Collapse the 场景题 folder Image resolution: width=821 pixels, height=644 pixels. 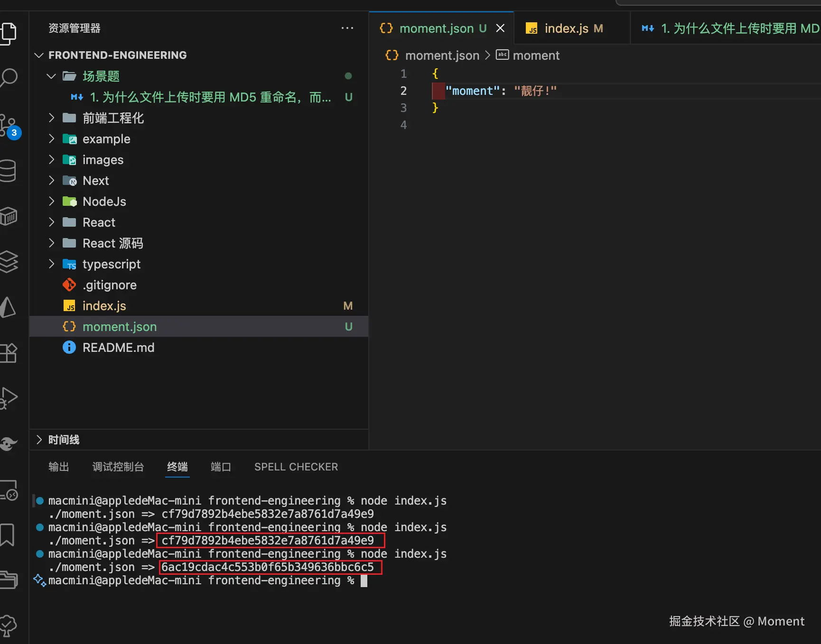coord(51,76)
